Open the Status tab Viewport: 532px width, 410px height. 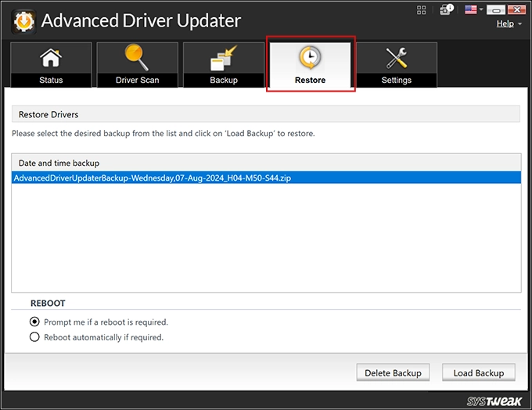pos(51,65)
